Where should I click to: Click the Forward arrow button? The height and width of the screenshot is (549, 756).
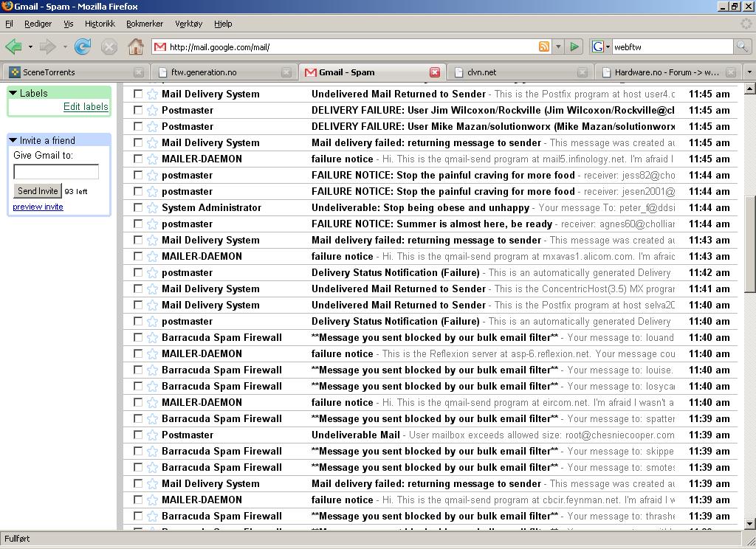(47, 46)
